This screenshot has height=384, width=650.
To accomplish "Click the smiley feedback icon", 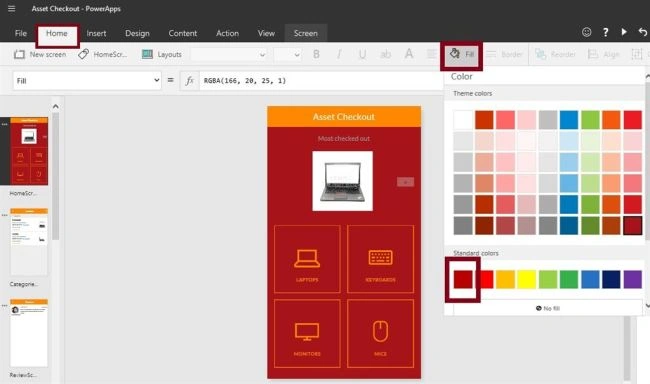I will (x=586, y=32).
